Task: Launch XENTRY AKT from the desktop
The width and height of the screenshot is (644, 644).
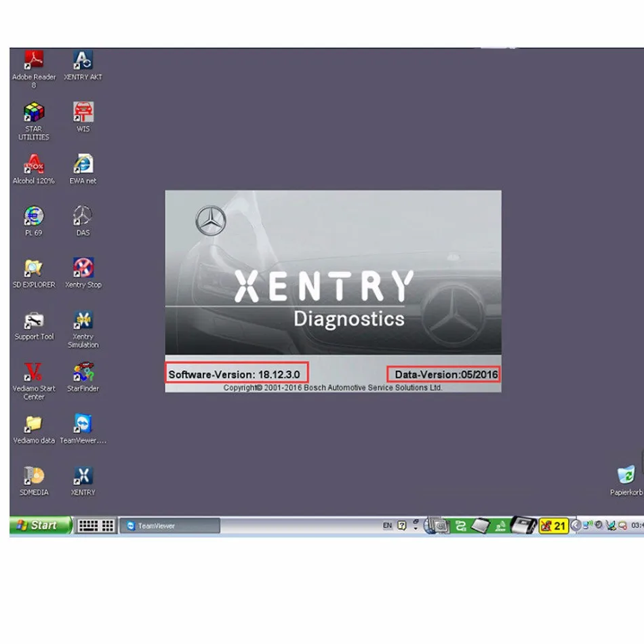Action: [x=83, y=65]
